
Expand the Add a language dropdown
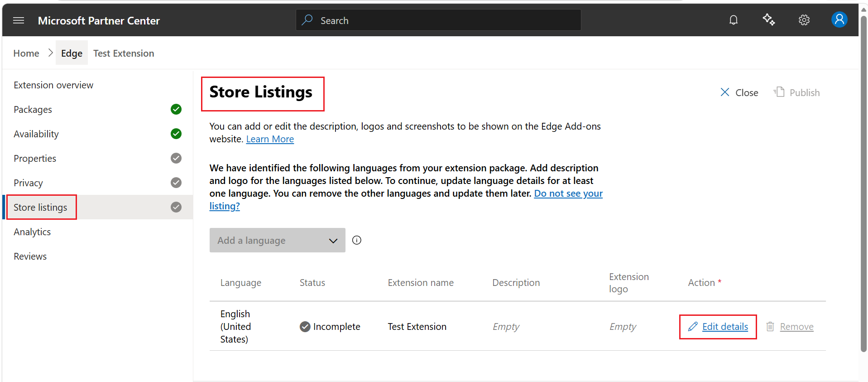pyautogui.click(x=278, y=240)
